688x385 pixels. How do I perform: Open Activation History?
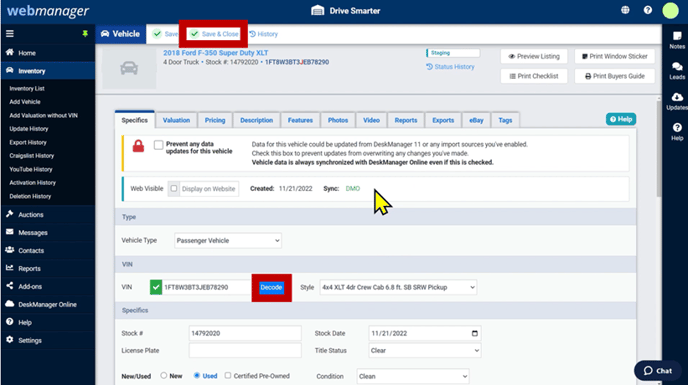click(32, 183)
